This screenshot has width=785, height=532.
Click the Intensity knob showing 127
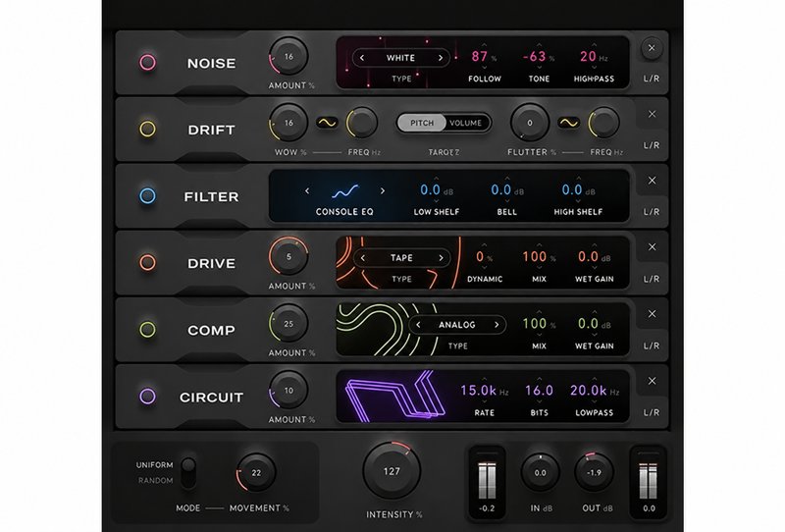(x=392, y=471)
